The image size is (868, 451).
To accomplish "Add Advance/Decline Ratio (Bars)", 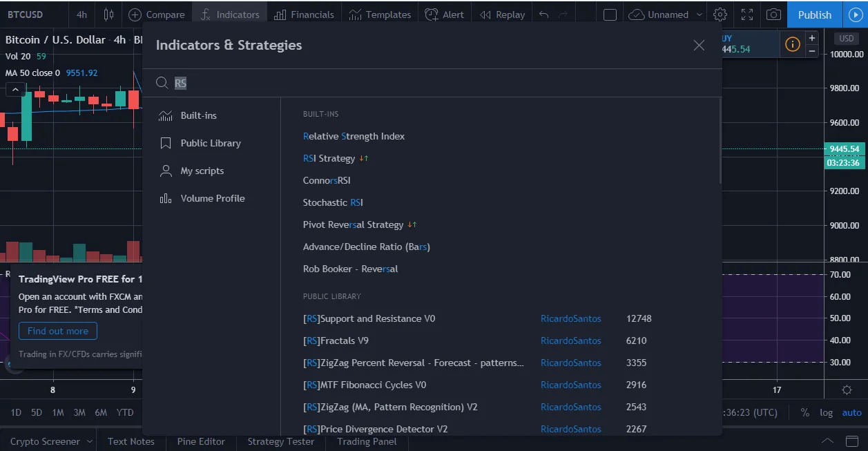I will pos(367,247).
